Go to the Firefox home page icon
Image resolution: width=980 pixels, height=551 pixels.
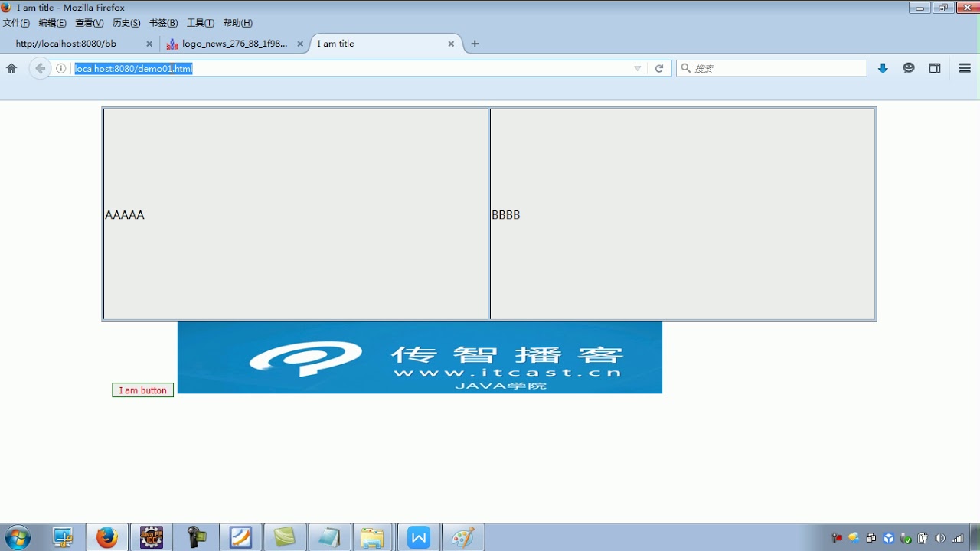click(x=11, y=68)
